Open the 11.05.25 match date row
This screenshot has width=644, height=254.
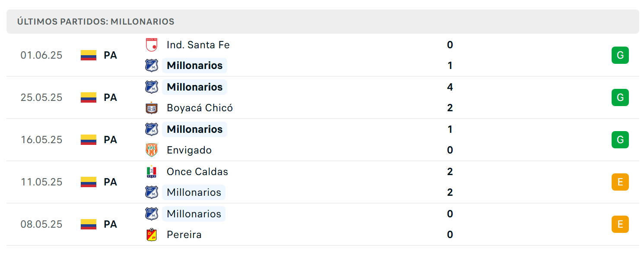click(323, 182)
